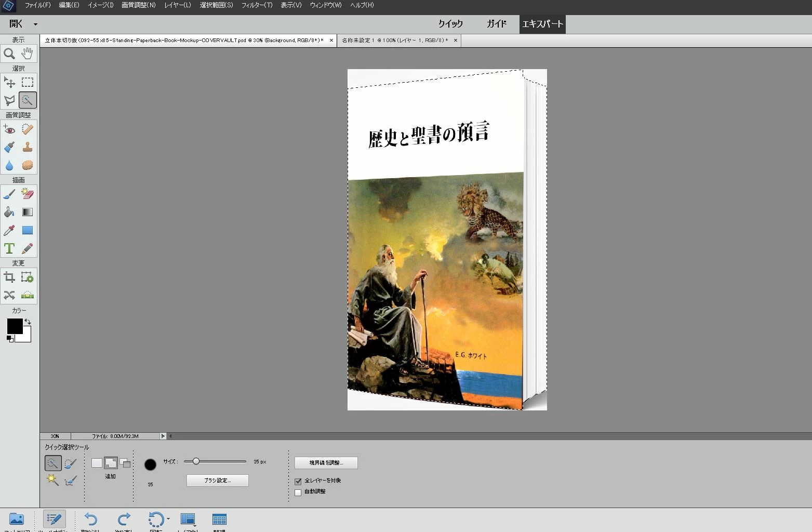Pick Magic Wand in tool options
Viewport: 812px width, 532px height.
(53, 480)
